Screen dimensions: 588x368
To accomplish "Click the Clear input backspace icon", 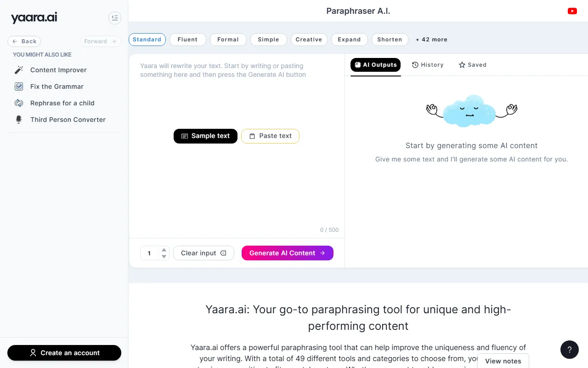I will coord(223,253).
